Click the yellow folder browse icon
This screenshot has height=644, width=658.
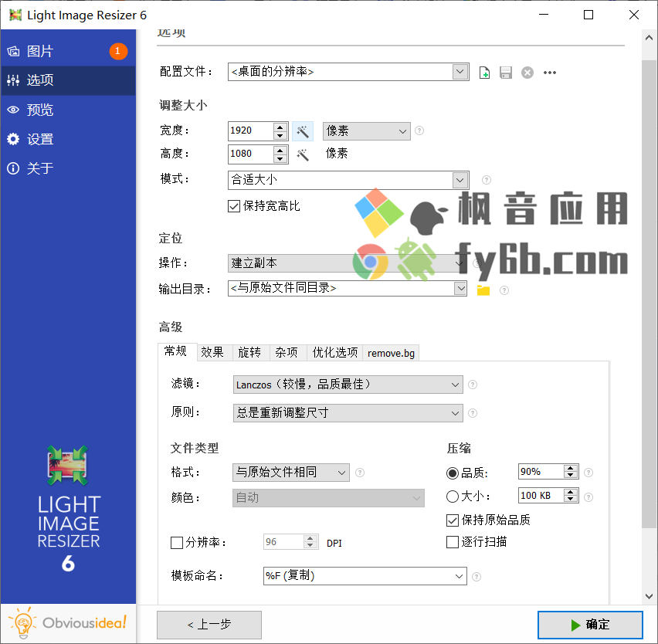(483, 290)
